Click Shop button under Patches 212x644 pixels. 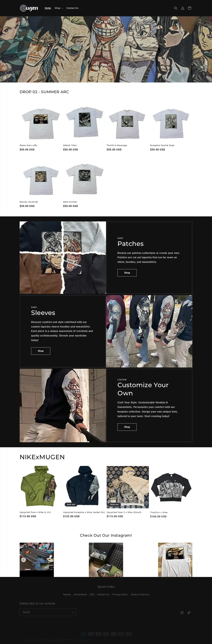point(127,273)
